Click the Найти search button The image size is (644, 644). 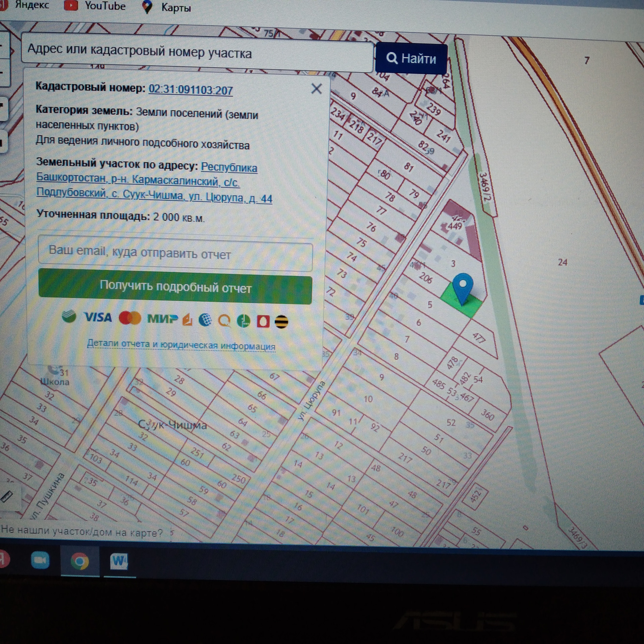(x=411, y=59)
